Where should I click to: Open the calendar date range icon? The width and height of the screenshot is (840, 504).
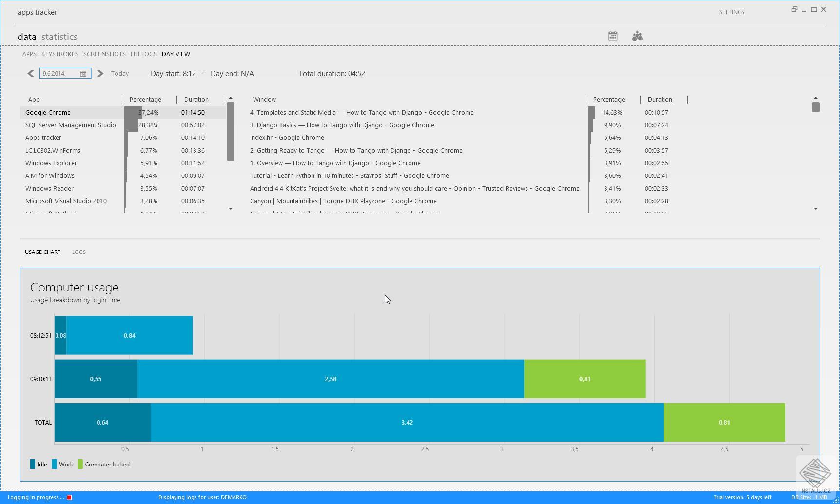click(x=613, y=36)
